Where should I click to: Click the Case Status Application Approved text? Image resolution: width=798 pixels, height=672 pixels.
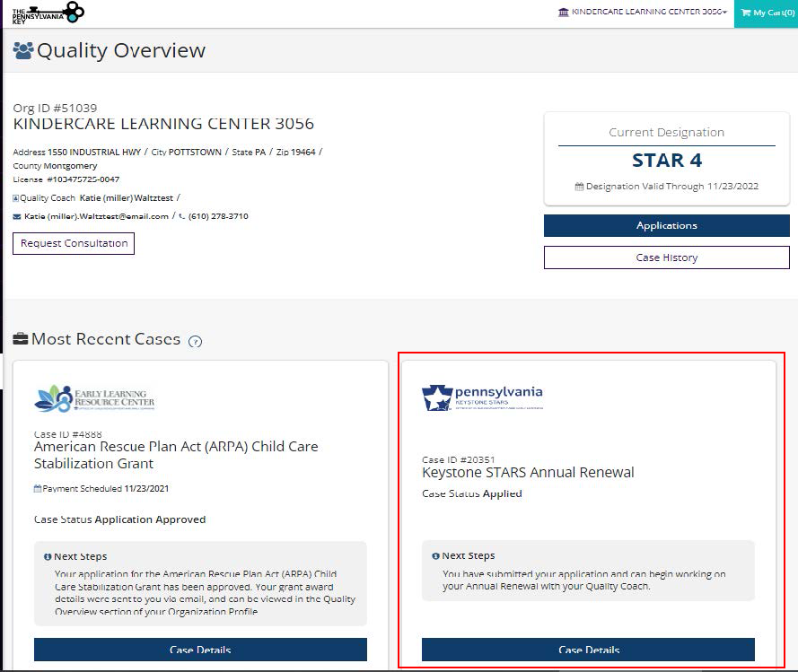pyautogui.click(x=120, y=519)
